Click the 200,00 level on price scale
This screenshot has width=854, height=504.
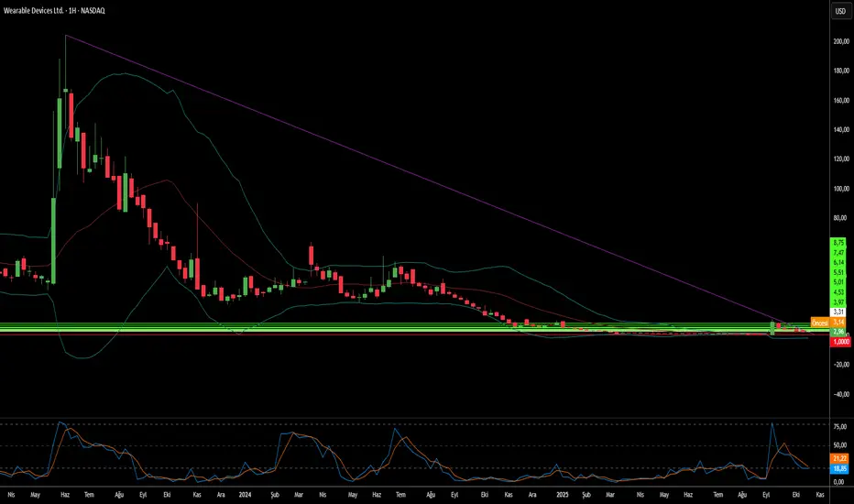(841, 41)
